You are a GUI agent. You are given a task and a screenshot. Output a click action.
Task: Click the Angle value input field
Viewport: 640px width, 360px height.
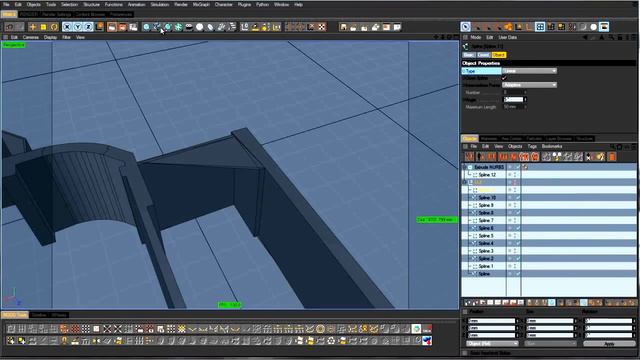[x=513, y=100]
